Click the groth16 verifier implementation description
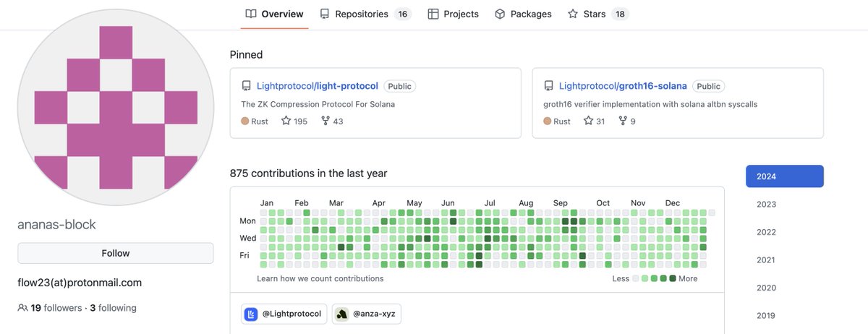The height and width of the screenshot is (334, 868). (x=650, y=104)
